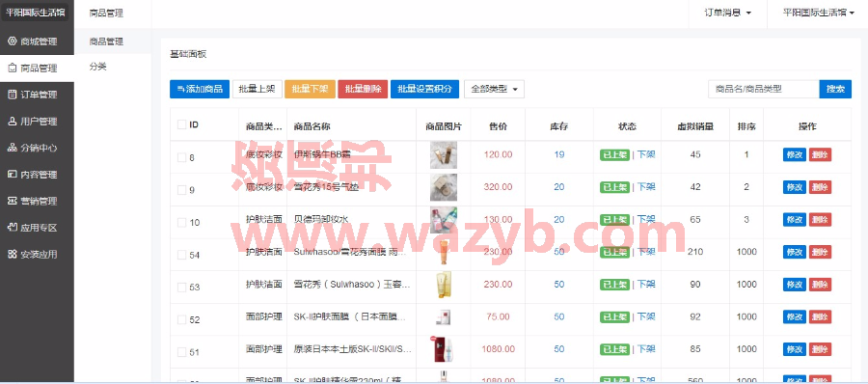
Task: Click the 批量设置积分 button
Action: point(424,89)
